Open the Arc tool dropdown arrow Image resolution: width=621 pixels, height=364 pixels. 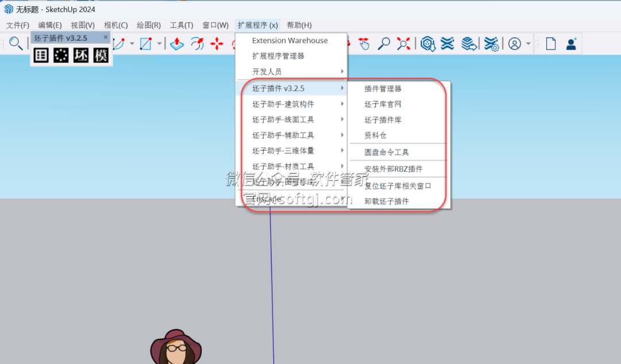coord(132,44)
